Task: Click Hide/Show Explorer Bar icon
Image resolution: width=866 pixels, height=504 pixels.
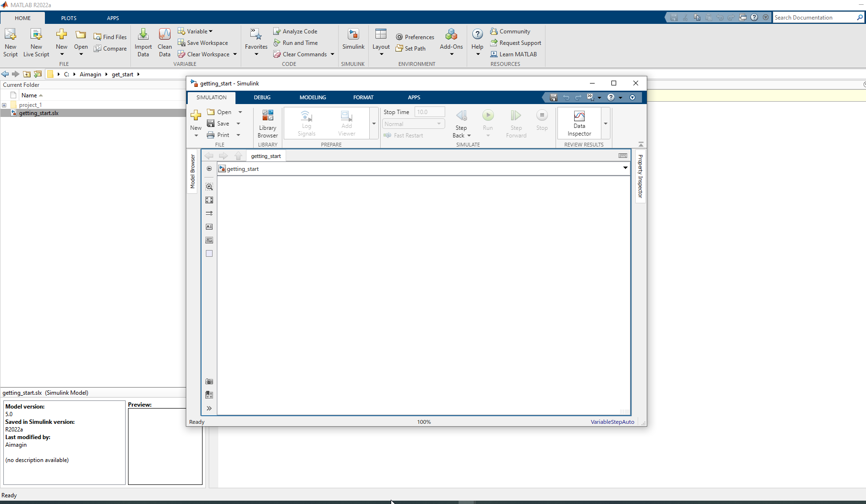Action: pos(209,168)
